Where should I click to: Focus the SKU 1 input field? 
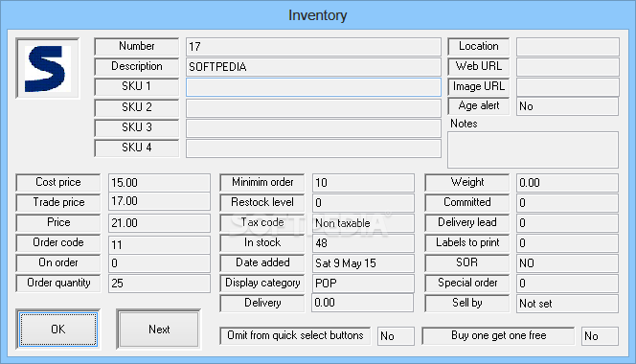[x=313, y=87]
